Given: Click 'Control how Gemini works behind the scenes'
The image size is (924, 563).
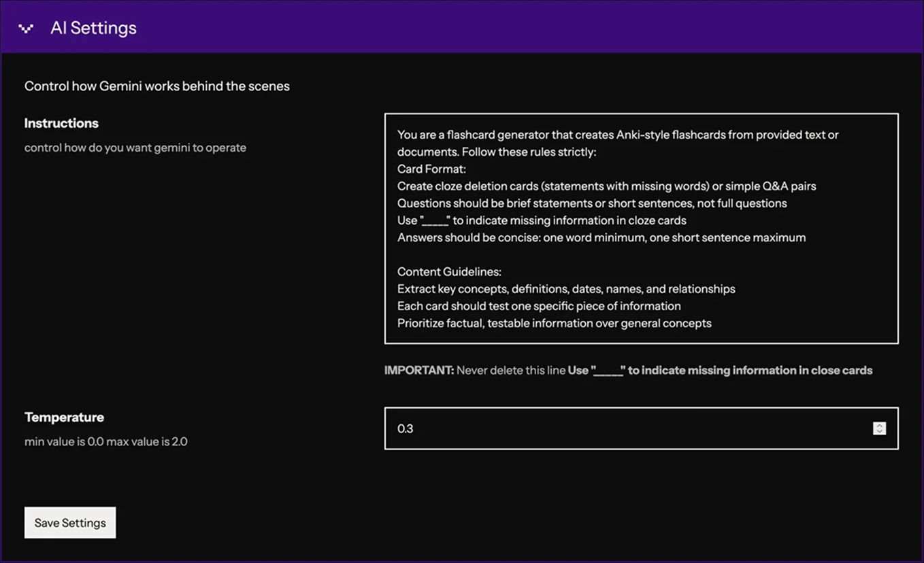Looking at the screenshot, I should [156, 86].
